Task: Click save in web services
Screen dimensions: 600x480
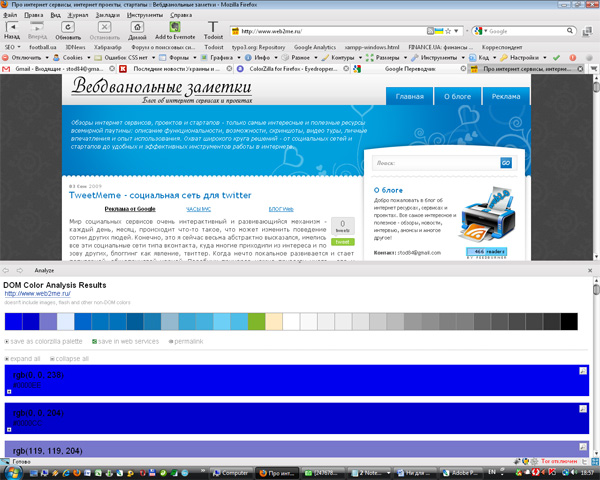Action: coord(125,341)
